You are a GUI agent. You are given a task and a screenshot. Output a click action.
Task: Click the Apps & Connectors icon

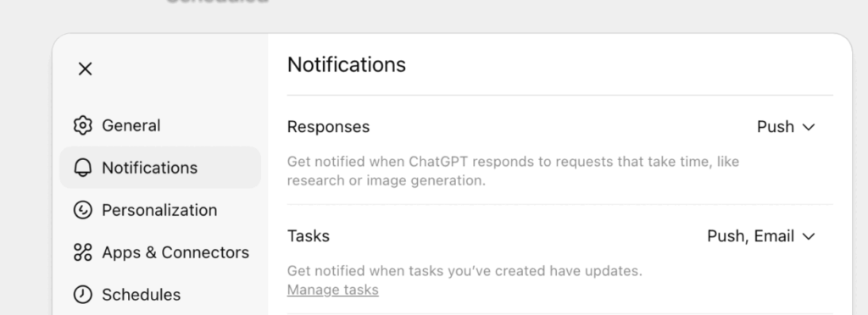point(82,252)
